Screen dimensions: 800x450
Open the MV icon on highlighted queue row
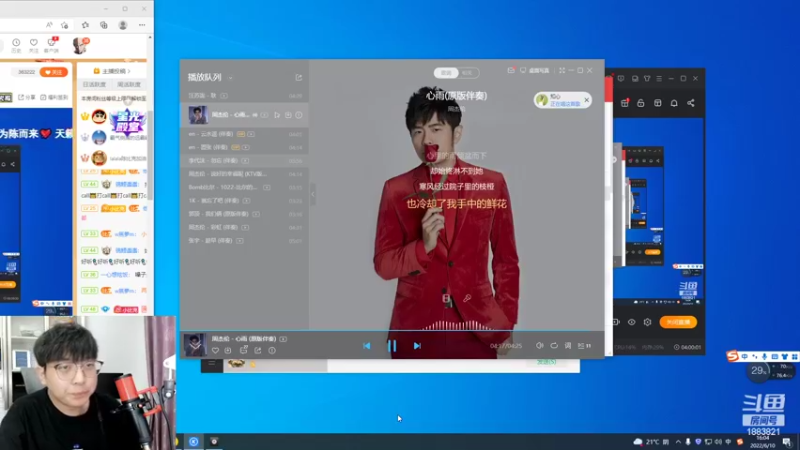pos(264,115)
